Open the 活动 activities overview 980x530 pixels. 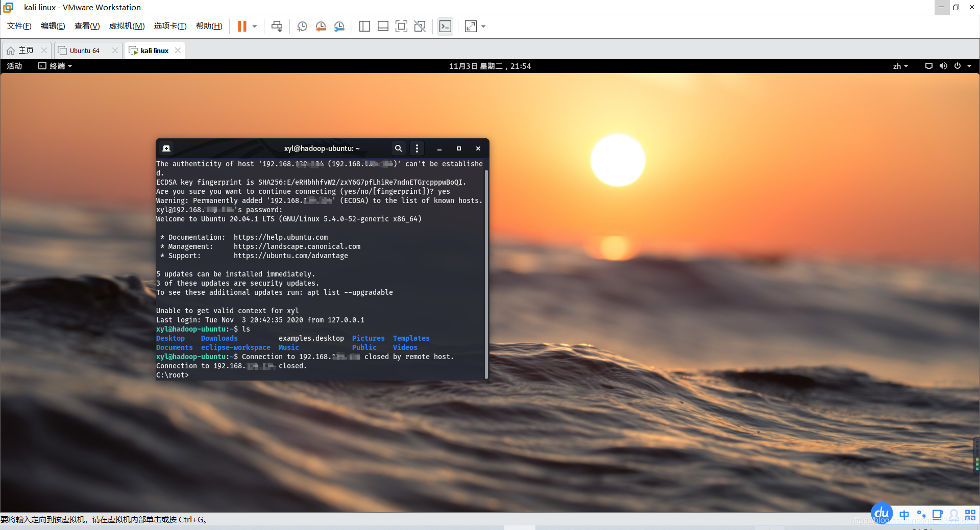pyautogui.click(x=14, y=66)
